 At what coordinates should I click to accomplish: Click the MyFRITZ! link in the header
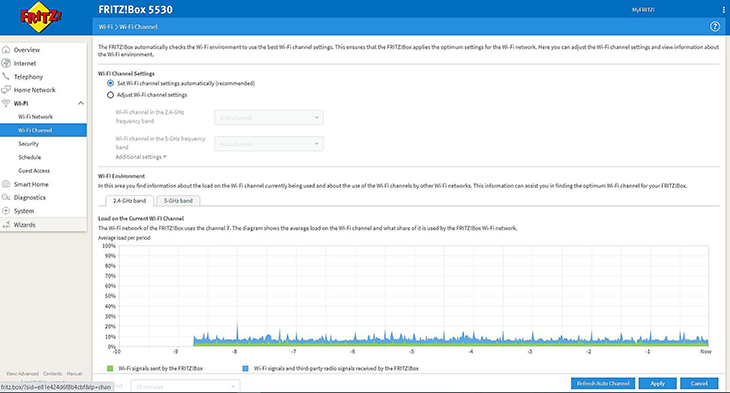coord(643,10)
